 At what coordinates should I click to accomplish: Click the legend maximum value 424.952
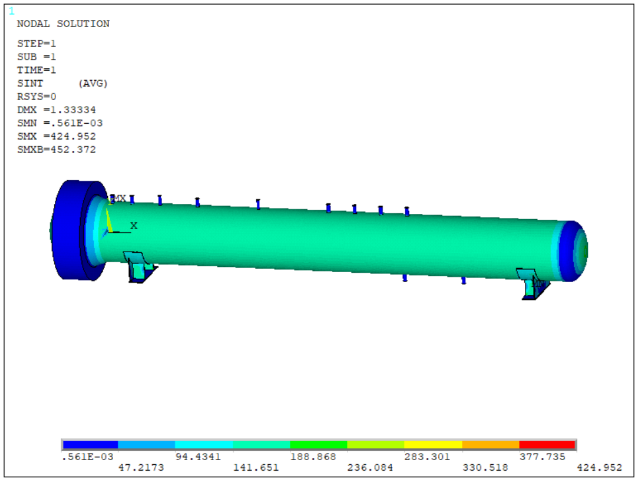click(600, 468)
